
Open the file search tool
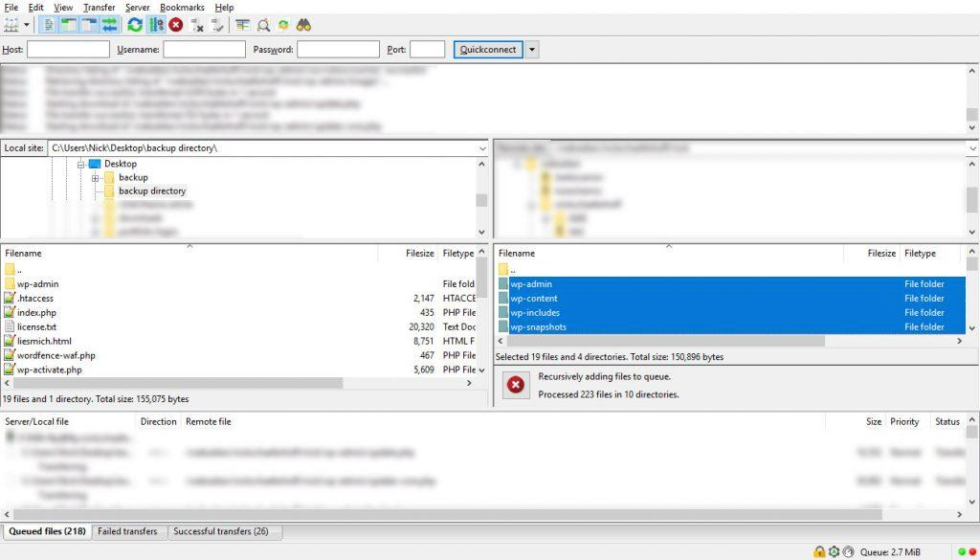(x=305, y=25)
